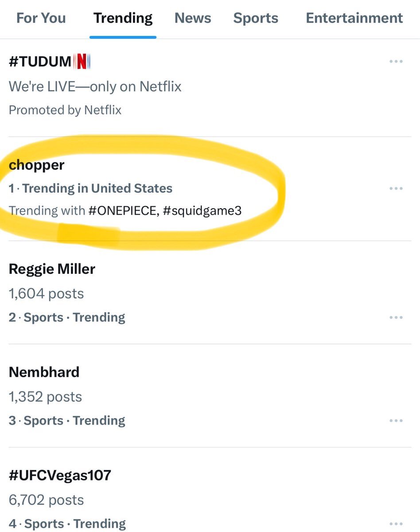Open more options for #TUDUM promoted trend

[396, 62]
